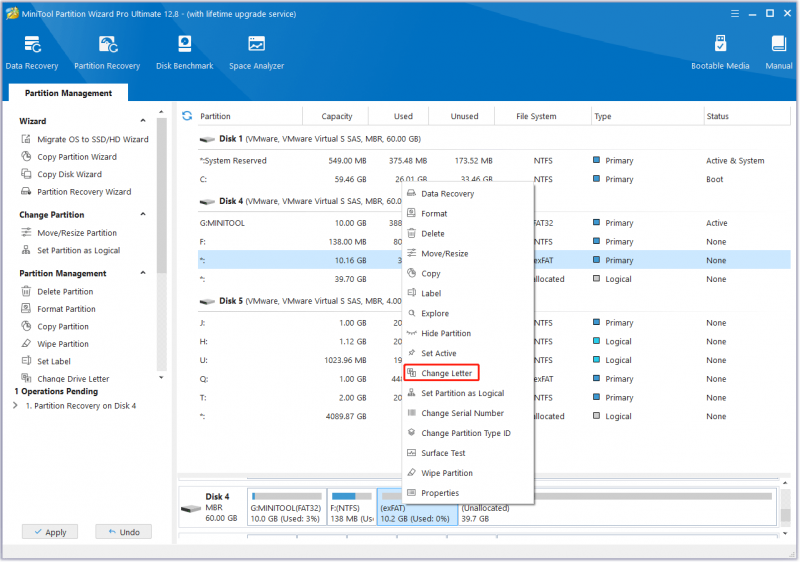Click Delete Partition trash icon in sidebar
Viewport: 800px width, 562px height.
(26, 292)
